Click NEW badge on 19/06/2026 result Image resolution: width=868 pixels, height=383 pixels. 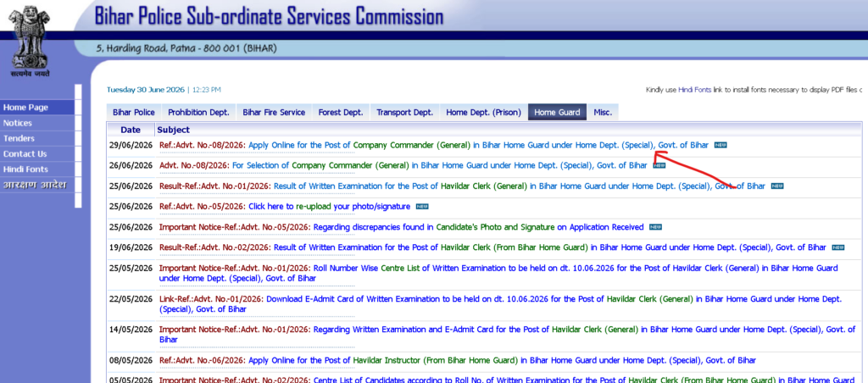(838, 247)
